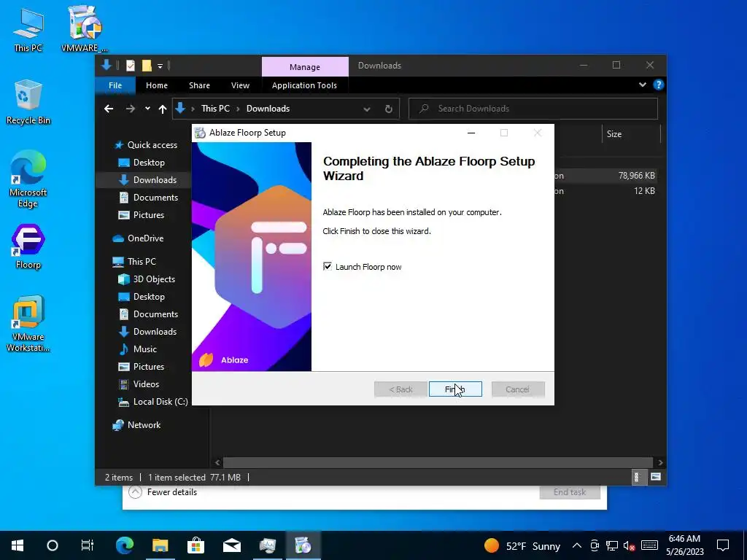Click the Finish button in setup wizard
Viewport: 747px width, 560px height.
click(455, 389)
